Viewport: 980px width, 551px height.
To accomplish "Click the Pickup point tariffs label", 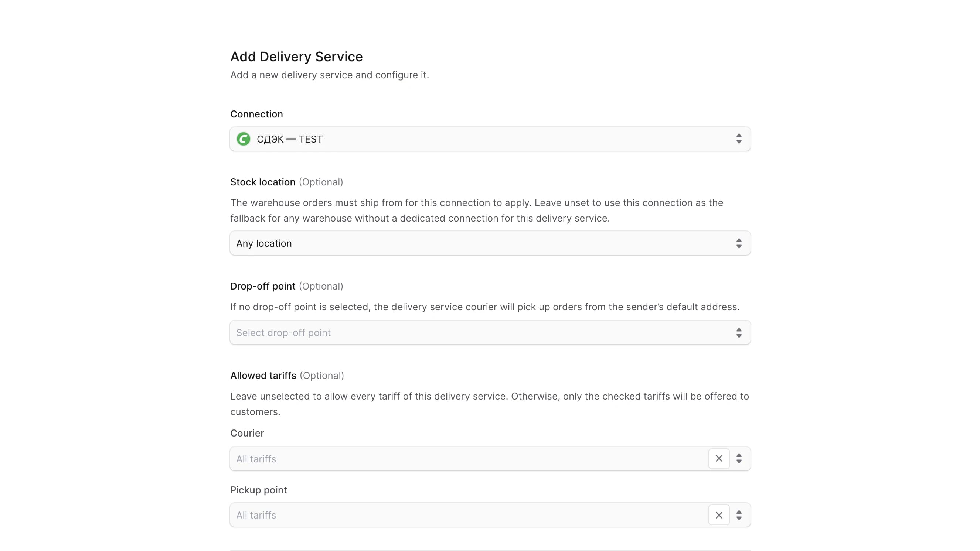I will [258, 490].
